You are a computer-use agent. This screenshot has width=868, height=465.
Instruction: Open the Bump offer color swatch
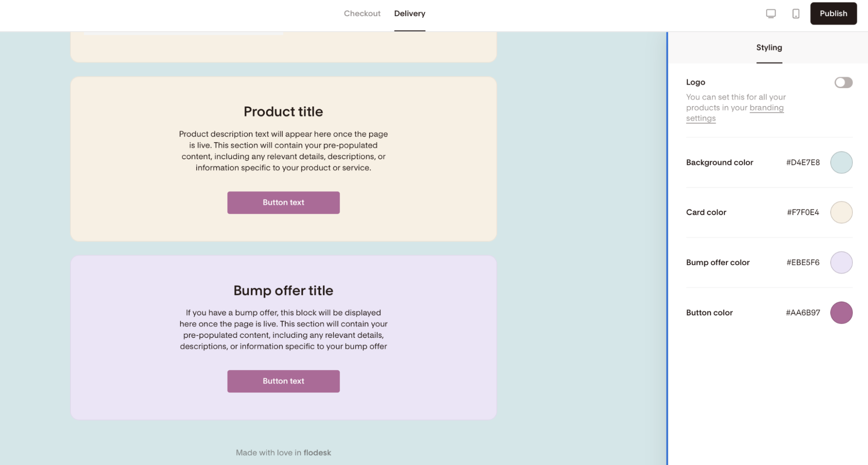pos(841,262)
